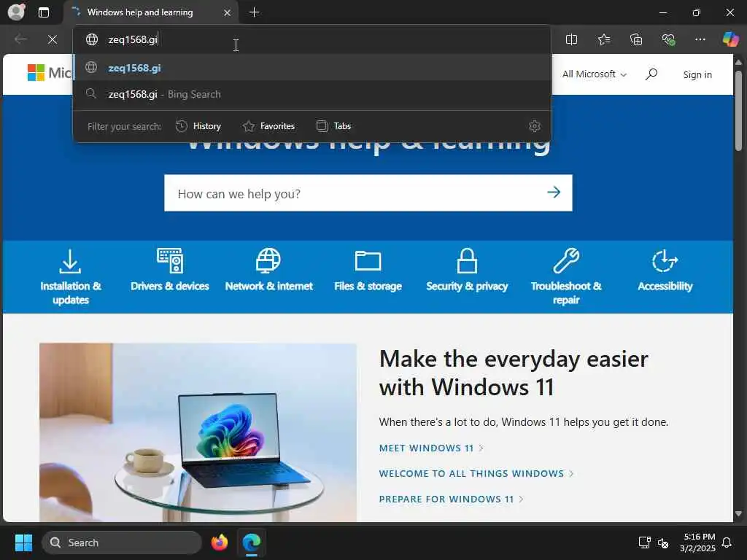Click Sign in link
This screenshot has height=560, width=747.
[697, 75]
